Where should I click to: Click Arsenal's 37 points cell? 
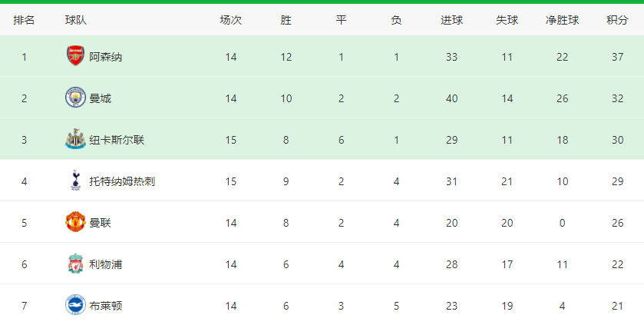pyautogui.click(x=617, y=57)
